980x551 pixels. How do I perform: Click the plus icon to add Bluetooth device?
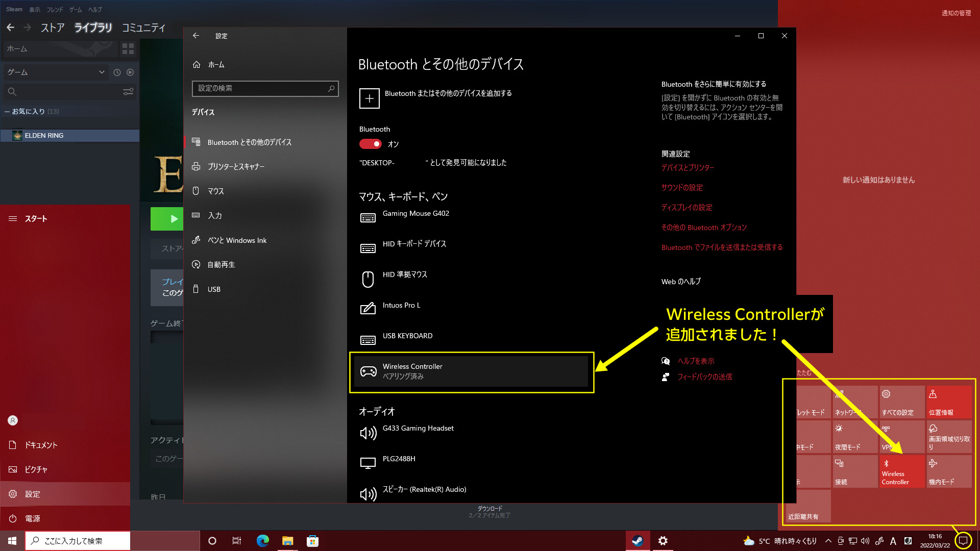pos(369,98)
